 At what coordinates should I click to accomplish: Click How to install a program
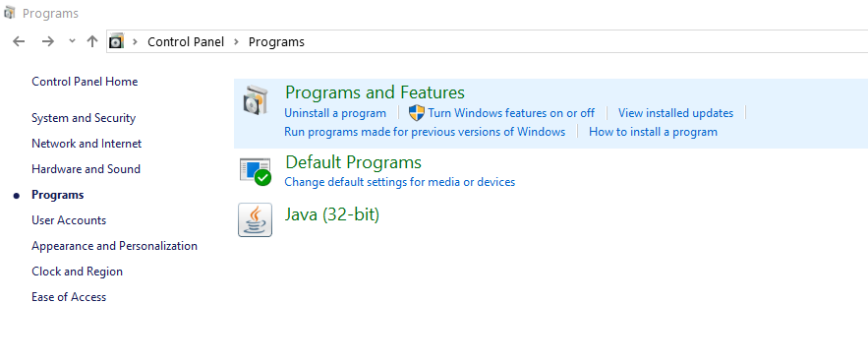coord(654,132)
